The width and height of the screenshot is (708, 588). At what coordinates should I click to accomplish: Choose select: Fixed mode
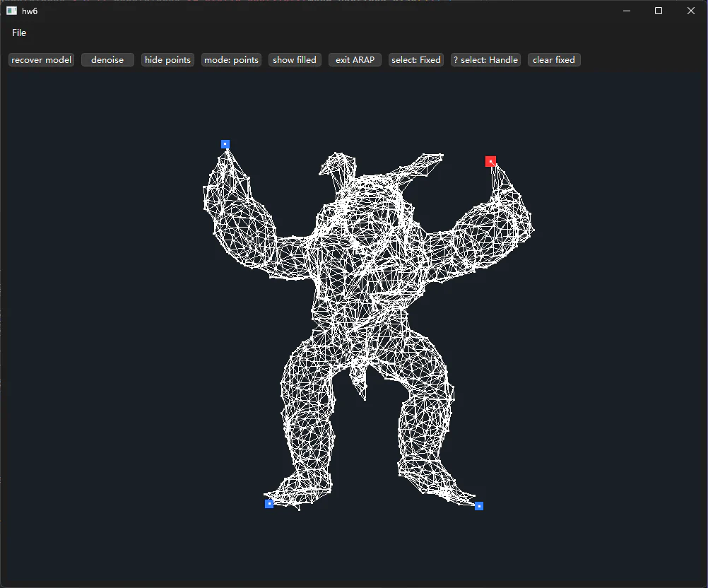416,59
